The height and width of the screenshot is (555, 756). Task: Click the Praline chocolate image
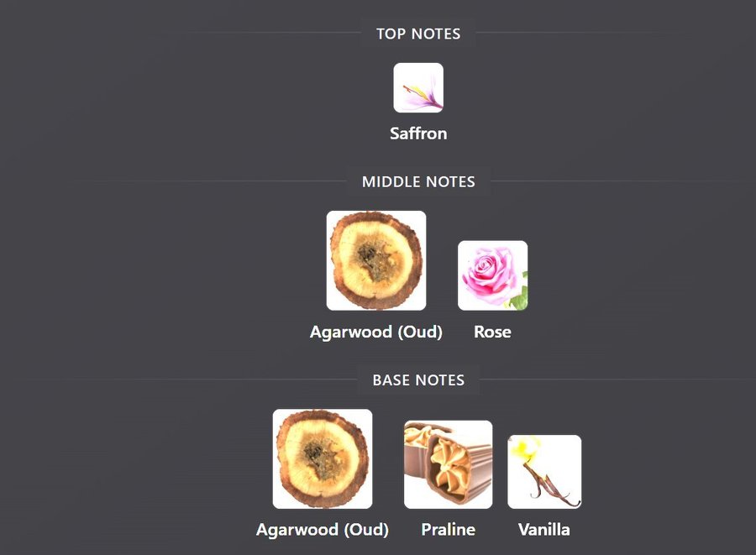coord(448,464)
